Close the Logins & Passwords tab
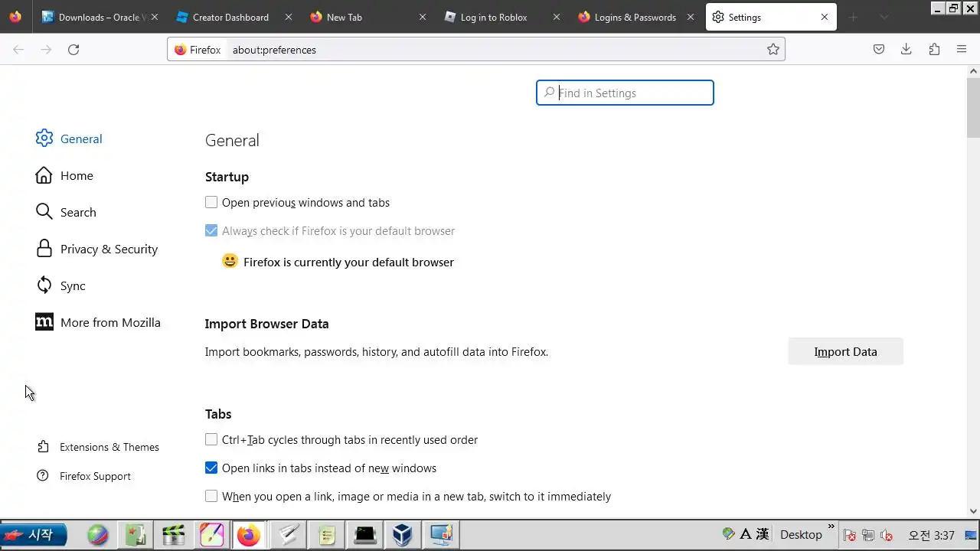This screenshot has width=980, height=551. click(691, 17)
